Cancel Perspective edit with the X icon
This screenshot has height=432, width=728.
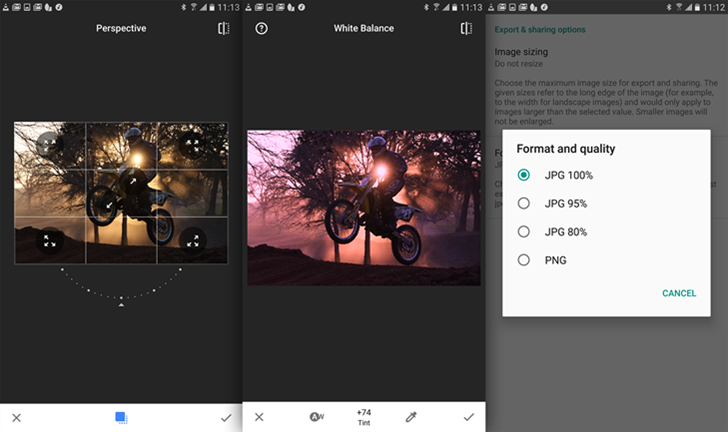16,418
